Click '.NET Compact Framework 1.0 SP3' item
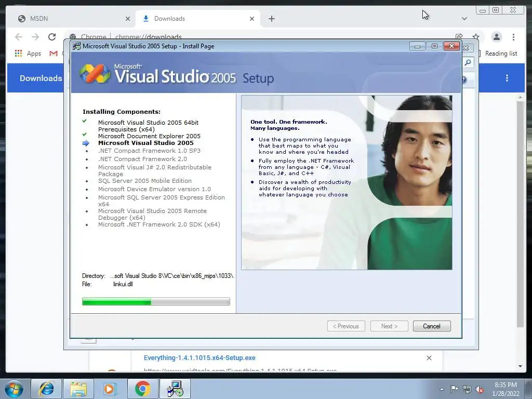 point(149,151)
